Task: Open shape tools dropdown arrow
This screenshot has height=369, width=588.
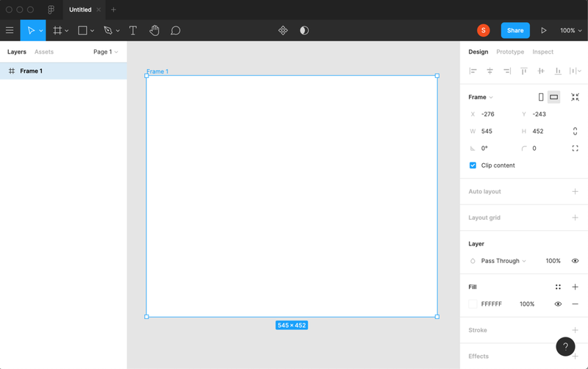Action: pos(92,31)
